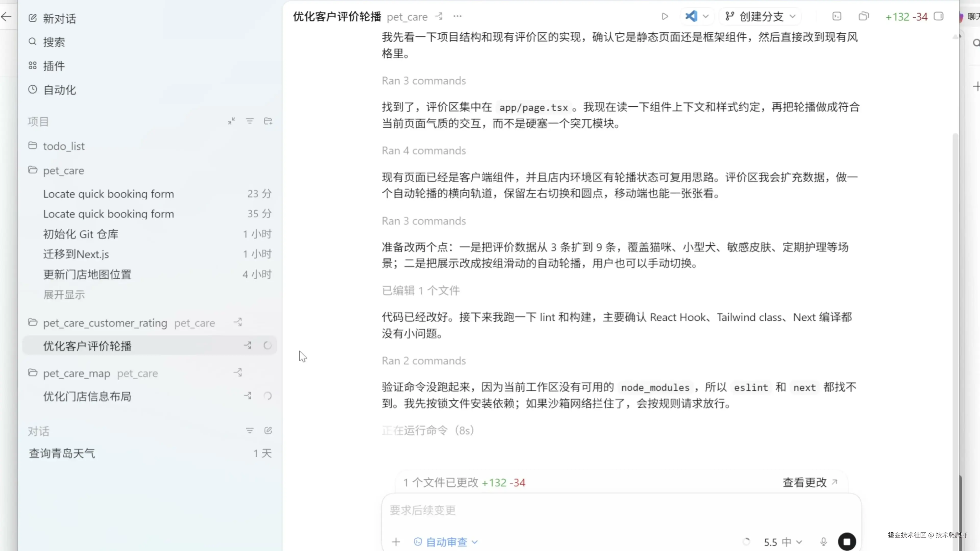Open the three-dot more options menu
The height and width of the screenshot is (551, 980).
[x=457, y=16]
